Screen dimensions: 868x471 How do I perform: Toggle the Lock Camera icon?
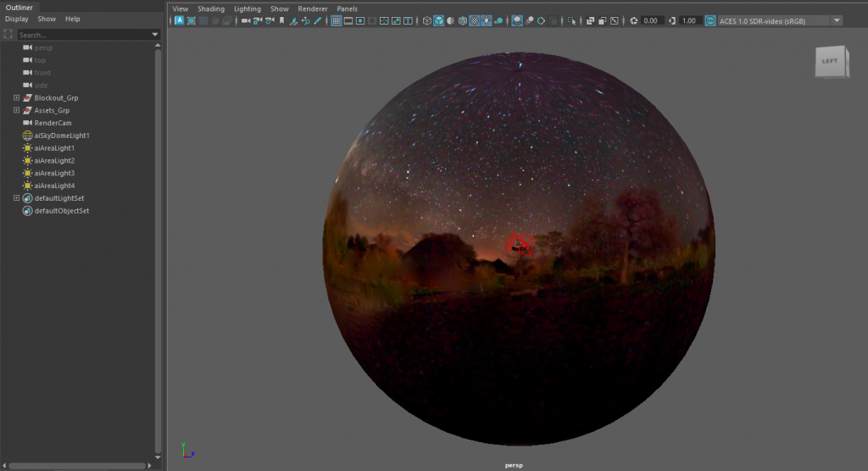[258, 20]
